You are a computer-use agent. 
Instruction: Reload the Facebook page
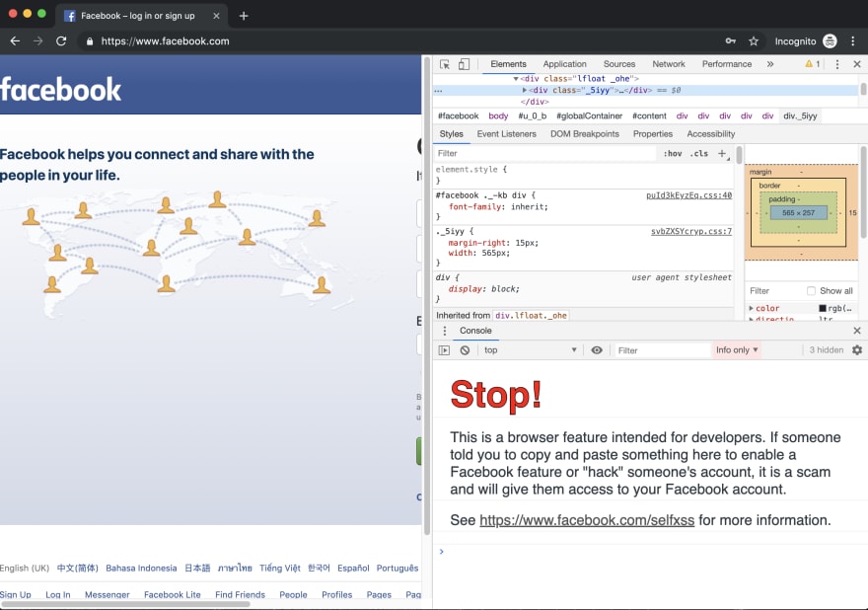click(61, 41)
